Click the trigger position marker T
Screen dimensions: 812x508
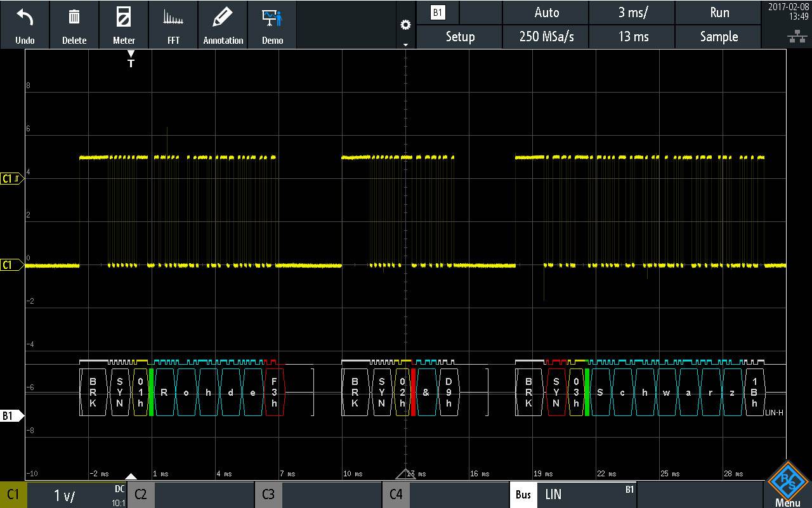click(131, 61)
